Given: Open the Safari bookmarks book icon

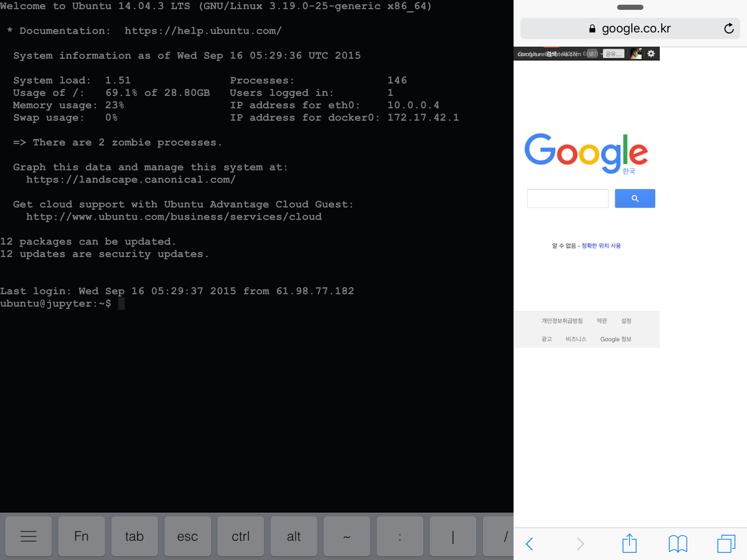Looking at the screenshot, I should [678, 544].
